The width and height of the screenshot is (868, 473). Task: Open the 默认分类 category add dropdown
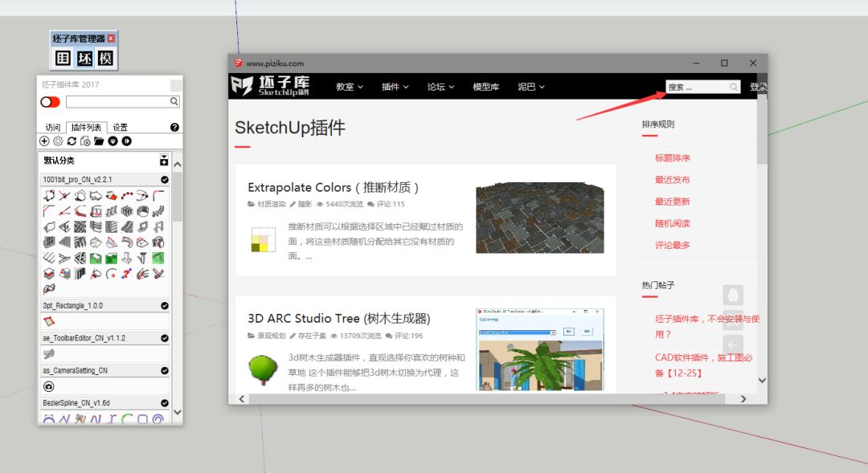[x=164, y=161]
